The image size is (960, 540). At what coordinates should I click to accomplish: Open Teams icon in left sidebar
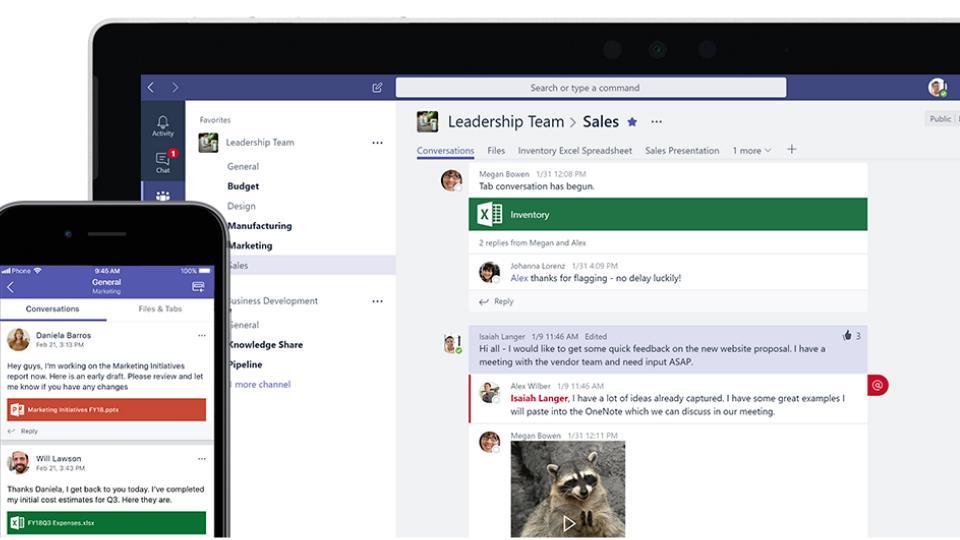click(163, 196)
